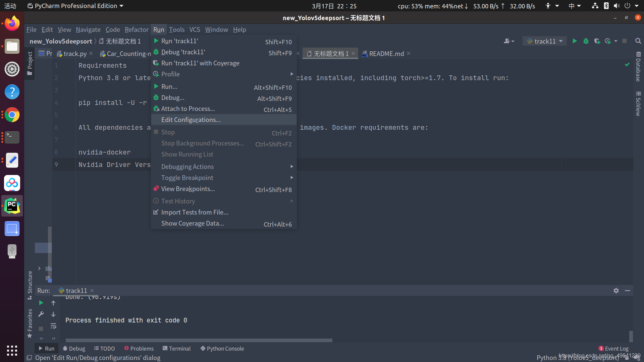Click the volume icon in system tray
This screenshot has width=644, height=362.
(616, 6)
